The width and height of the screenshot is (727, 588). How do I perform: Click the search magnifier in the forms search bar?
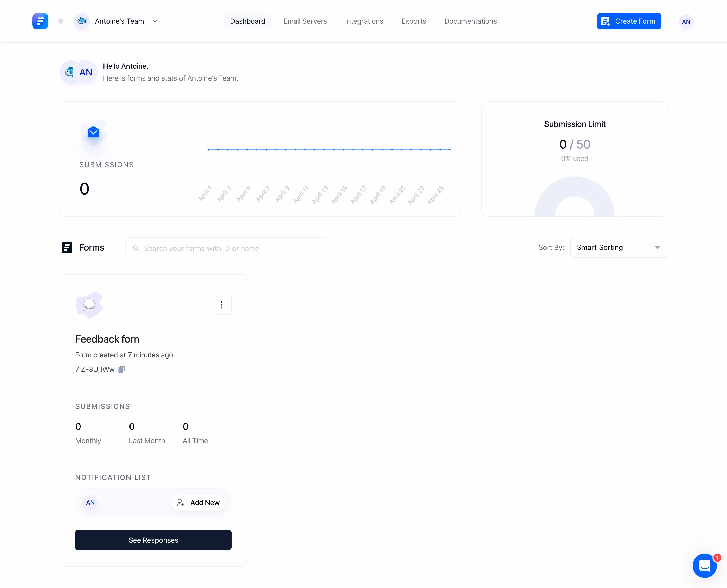(x=136, y=248)
